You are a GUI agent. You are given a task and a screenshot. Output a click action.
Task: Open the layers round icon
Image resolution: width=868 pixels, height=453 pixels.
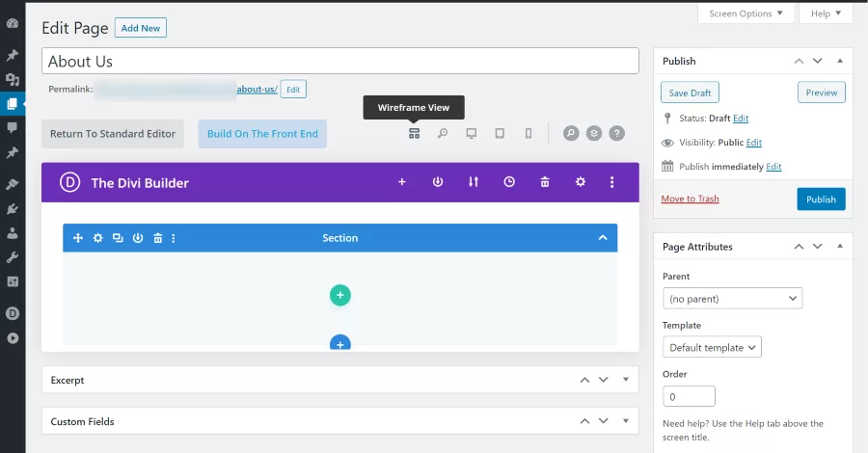[x=594, y=133]
